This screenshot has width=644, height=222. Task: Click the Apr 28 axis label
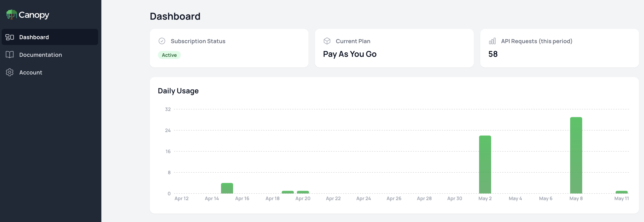click(424, 199)
